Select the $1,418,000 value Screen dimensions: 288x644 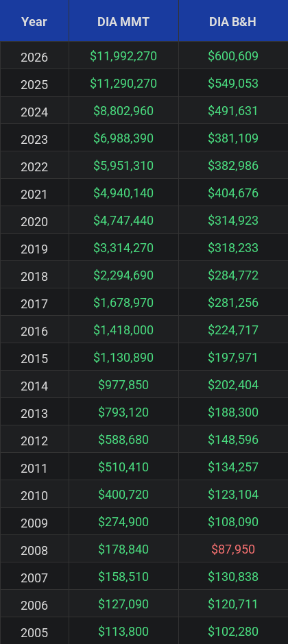click(x=123, y=330)
